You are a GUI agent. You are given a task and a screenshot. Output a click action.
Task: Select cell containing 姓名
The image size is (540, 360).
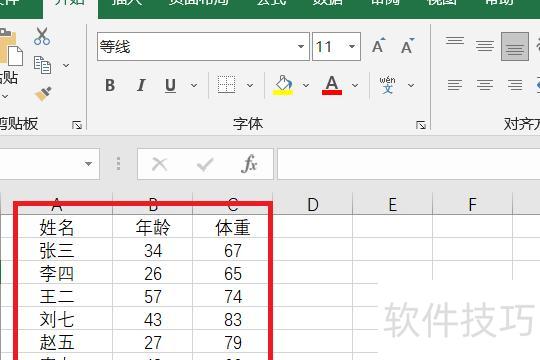57,227
